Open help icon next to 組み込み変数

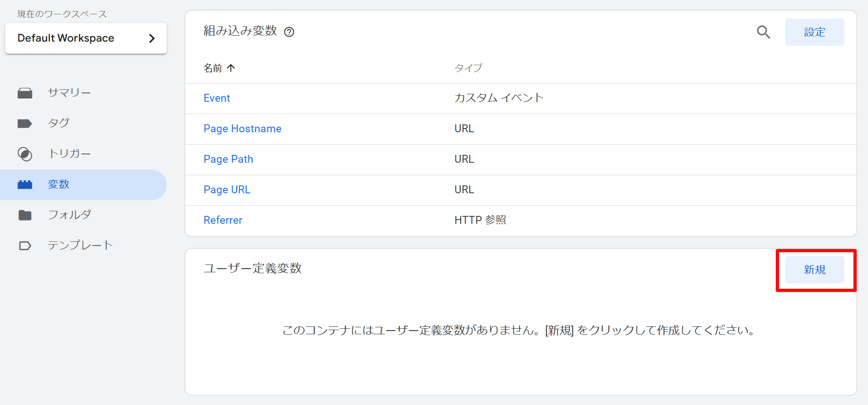[289, 32]
